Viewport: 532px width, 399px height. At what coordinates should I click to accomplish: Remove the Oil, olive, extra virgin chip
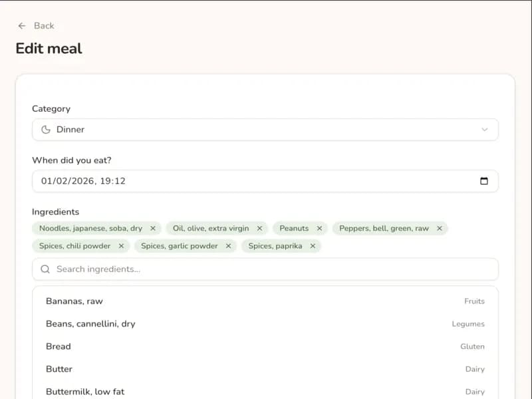pyautogui.click(x=259, y=228)
